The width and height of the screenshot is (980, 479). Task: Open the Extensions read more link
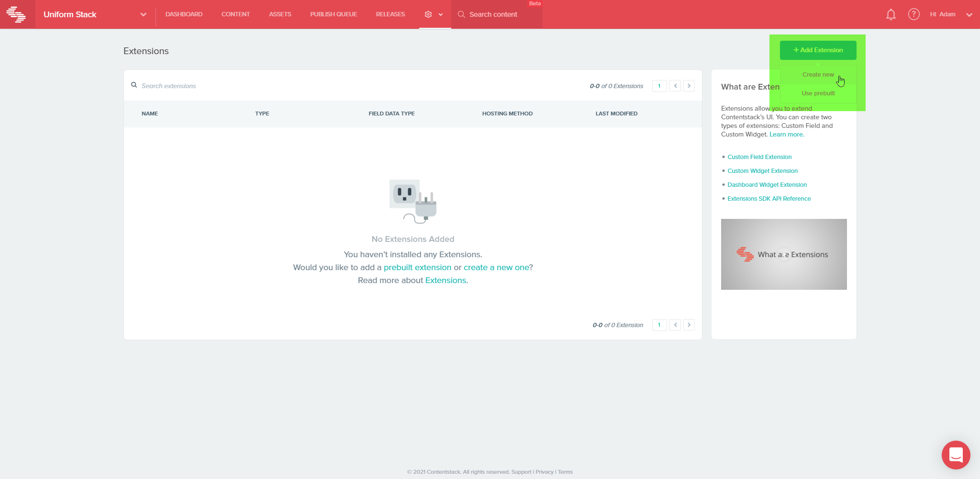pyautogui.click(x=445, y=280)
